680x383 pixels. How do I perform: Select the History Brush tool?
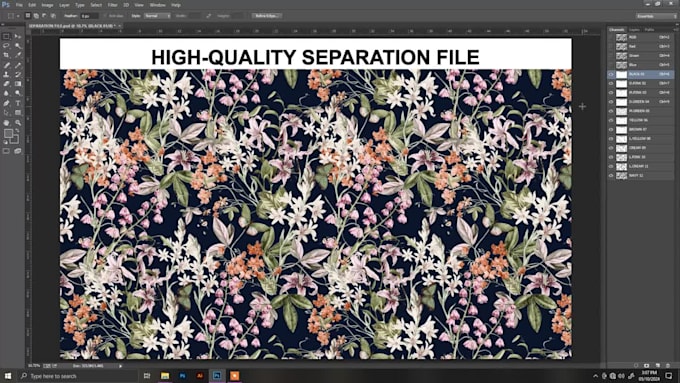[18, 74]
